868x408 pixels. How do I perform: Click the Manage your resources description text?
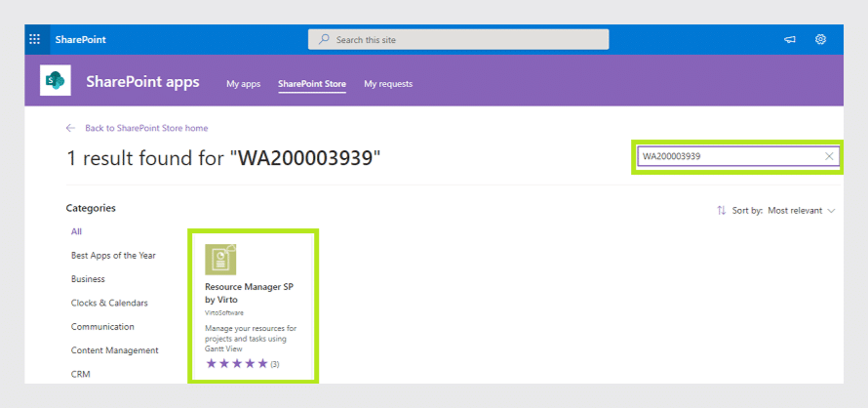251,339
